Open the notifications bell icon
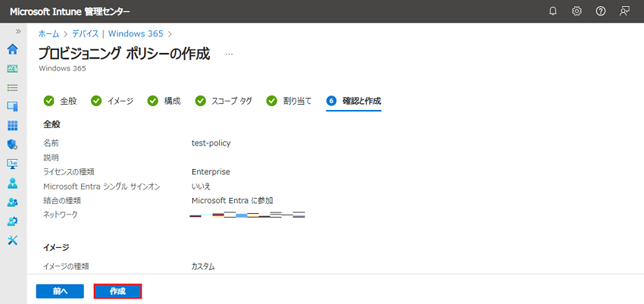Viewport: 644px width, 304px height. pyautogui.click(x=553, y=11)
